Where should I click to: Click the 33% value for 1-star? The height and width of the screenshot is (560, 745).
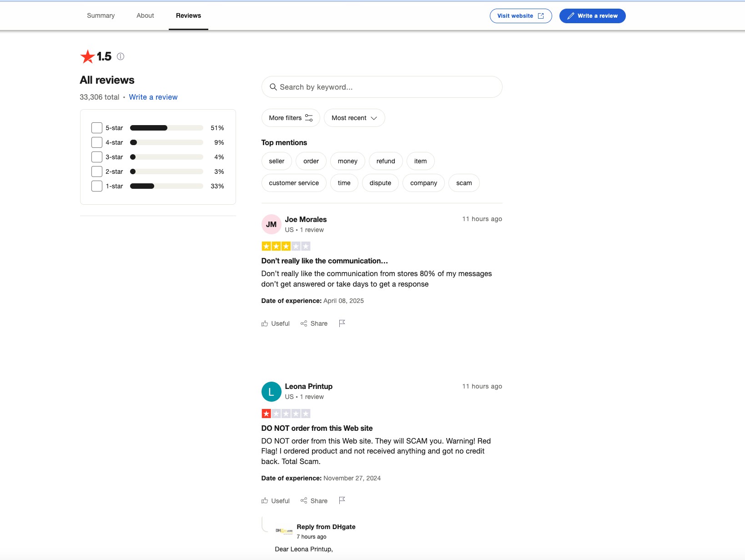tap(217, 186)
